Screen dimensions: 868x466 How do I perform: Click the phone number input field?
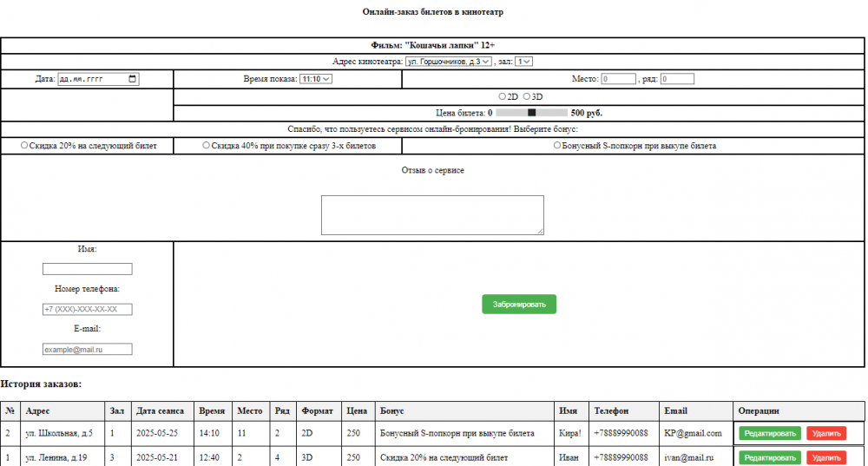pos(88,309)
